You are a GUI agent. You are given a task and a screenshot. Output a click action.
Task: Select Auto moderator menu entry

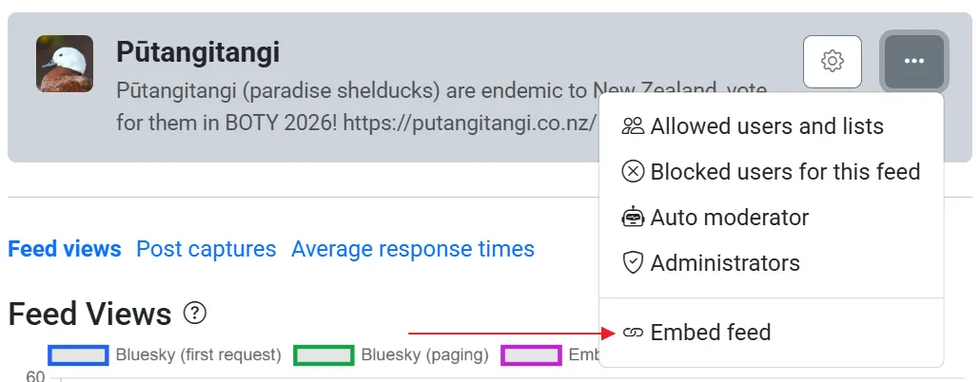click(729, 218)
